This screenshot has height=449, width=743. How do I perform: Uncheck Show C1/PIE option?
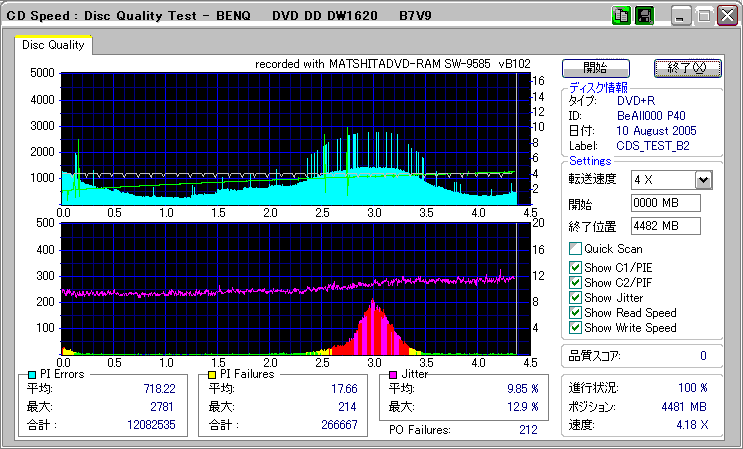pyautogui.click(x=574, y=267)
